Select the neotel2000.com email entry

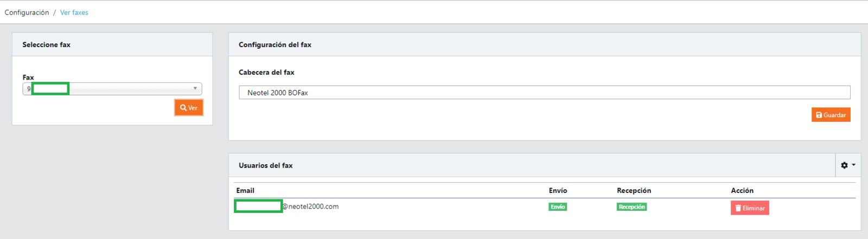pos(310,206)
